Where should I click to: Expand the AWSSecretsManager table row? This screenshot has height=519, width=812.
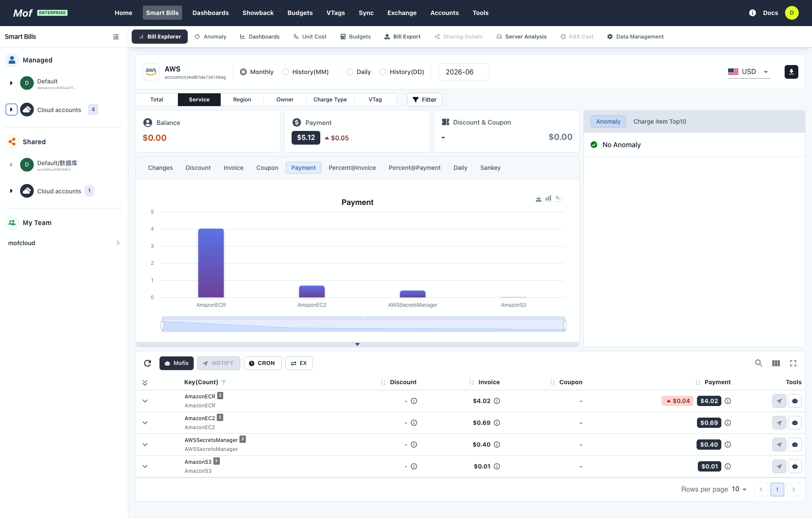(145, 445)
